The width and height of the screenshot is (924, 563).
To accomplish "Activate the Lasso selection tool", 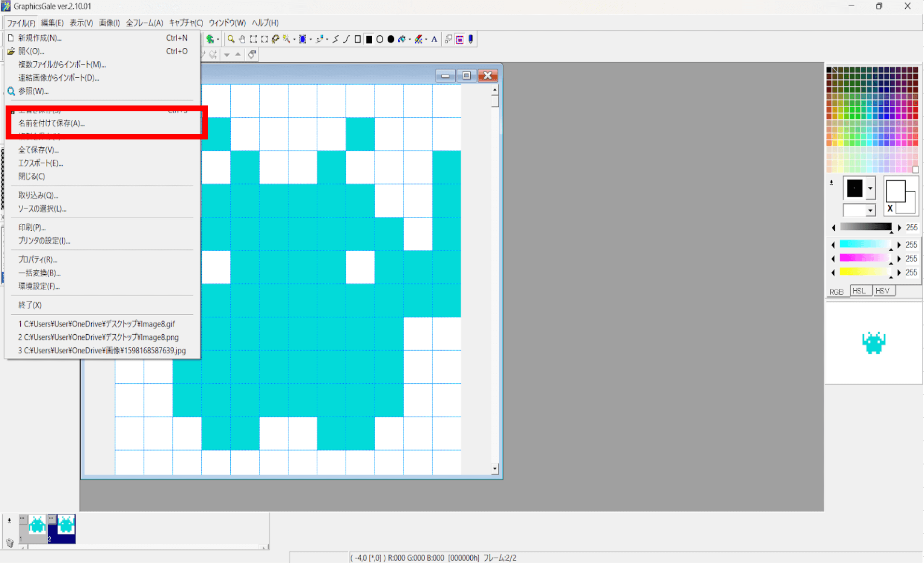I will tap(275, 39).
